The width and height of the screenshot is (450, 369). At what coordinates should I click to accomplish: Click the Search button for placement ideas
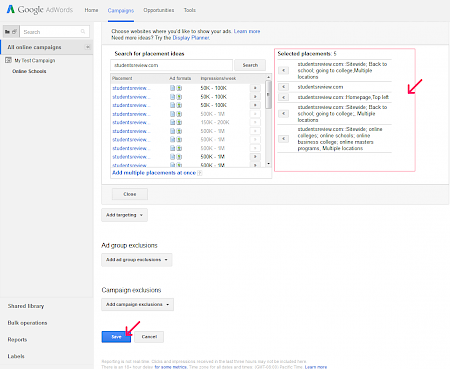[x=250, y=65]
